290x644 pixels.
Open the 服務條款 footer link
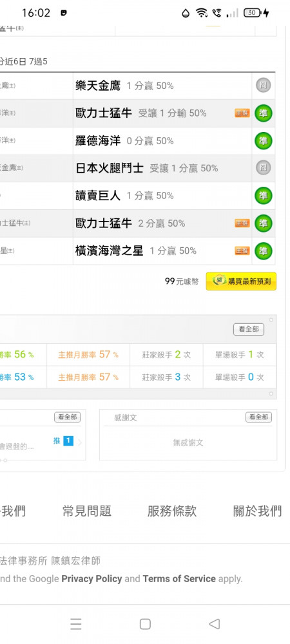(171, 511)
